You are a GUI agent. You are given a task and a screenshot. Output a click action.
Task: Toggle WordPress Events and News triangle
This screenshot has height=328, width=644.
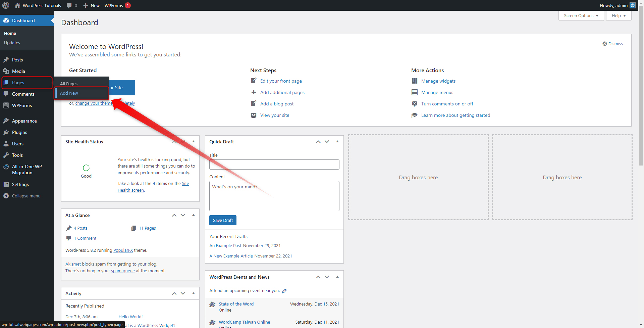337,277
